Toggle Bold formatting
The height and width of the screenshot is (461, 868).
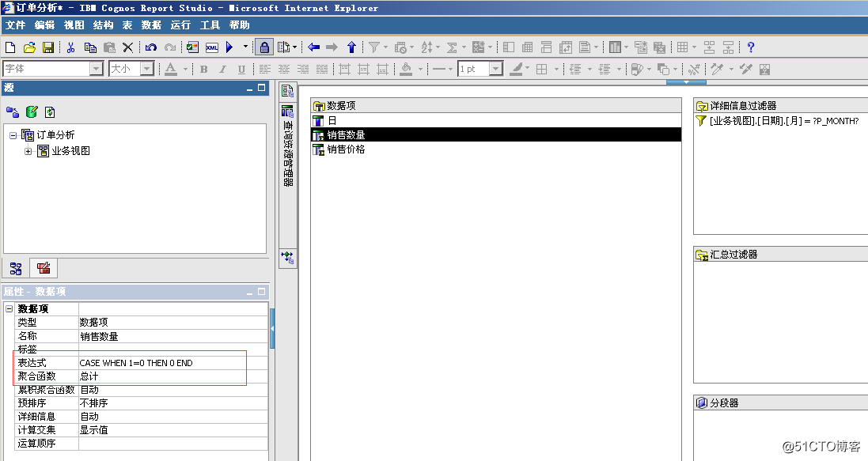coord(203,69)
